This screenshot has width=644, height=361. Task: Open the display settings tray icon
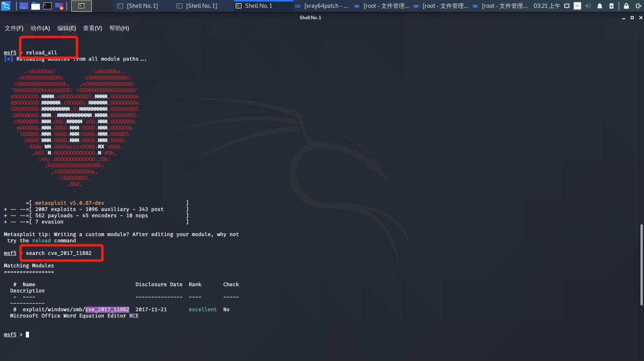(x=566, y=6)
